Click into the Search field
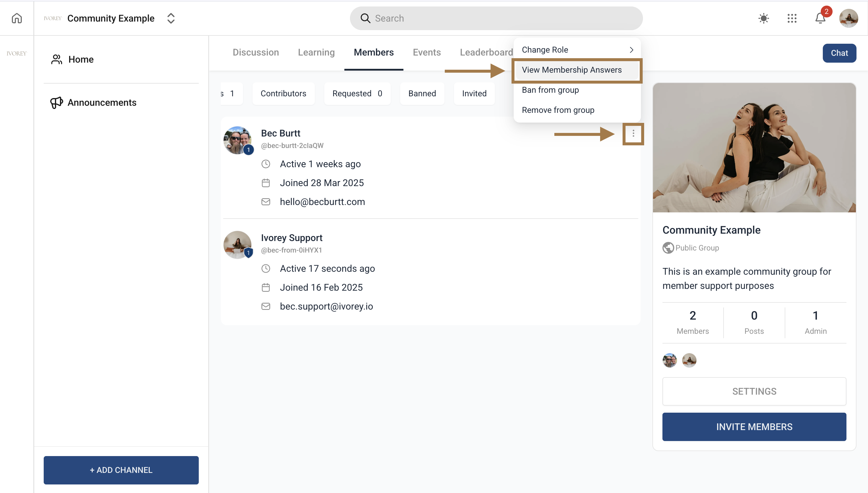 click(496, 18)
